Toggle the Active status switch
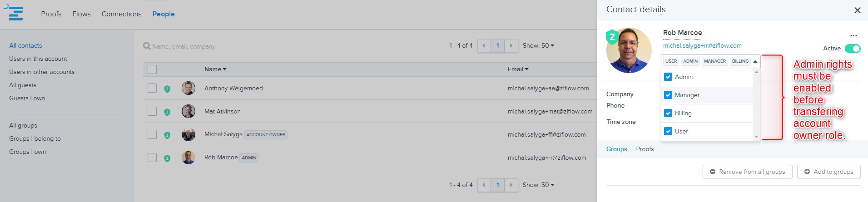 (x=853, y=48)
